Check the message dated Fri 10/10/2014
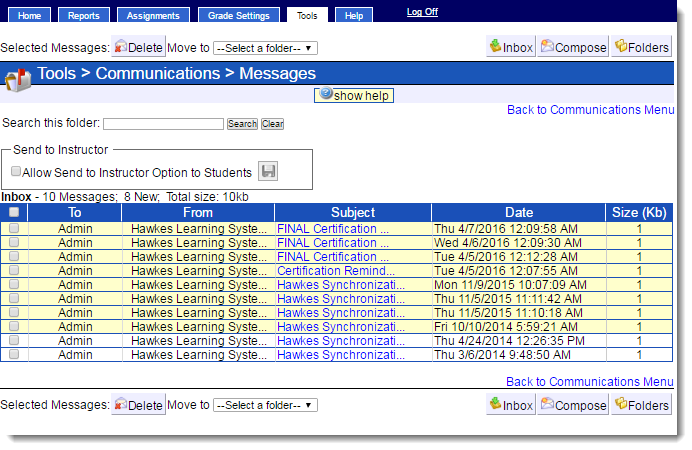 pos(14,326)
